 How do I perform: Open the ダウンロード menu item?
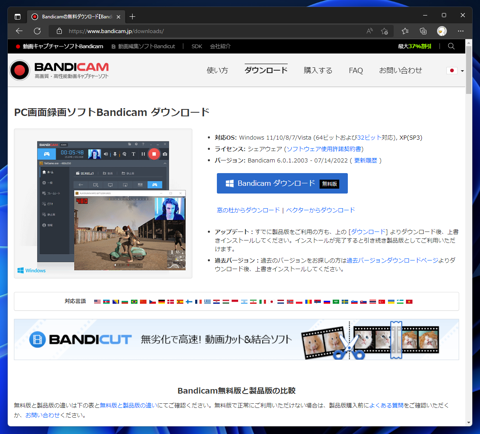266,70
